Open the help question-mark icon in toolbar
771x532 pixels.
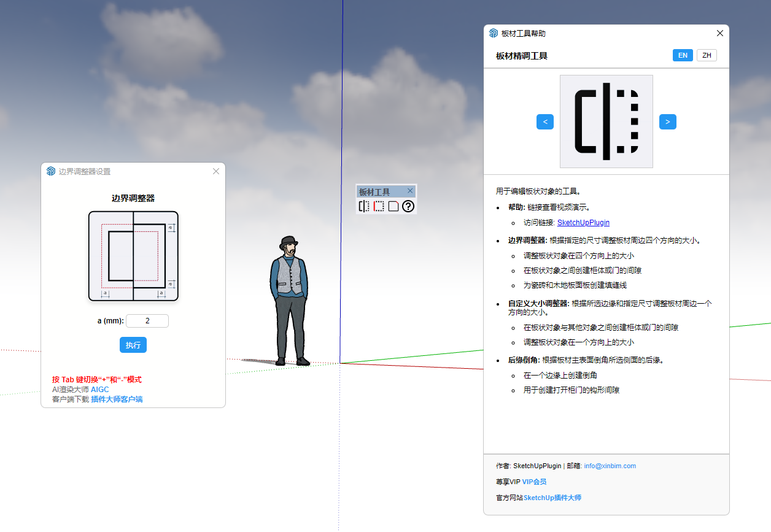coord(408,206)
